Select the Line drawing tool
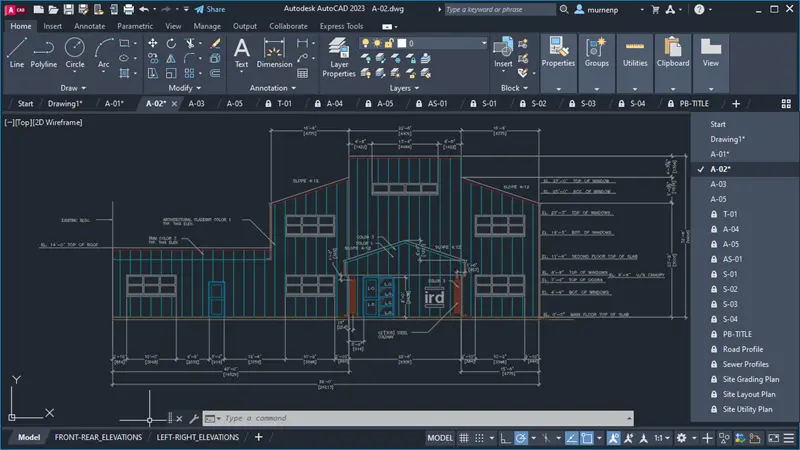 coord(16,52)
